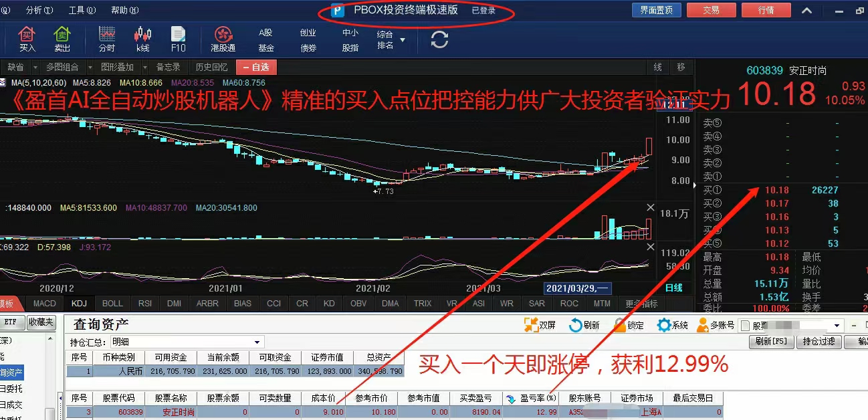The width and height of the screenshot is (868, 420).
Task: Click the 成本价 column header
Action: pos(323,398)
